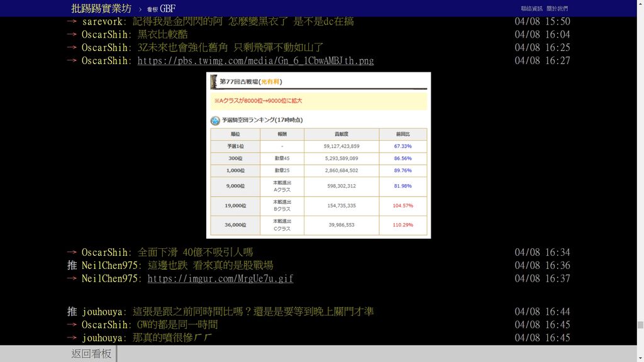The height and width of the screenshot is (362, 644).
Task: Click the yellow Aクラス notice banner in image
Action: tap(318, 101)
